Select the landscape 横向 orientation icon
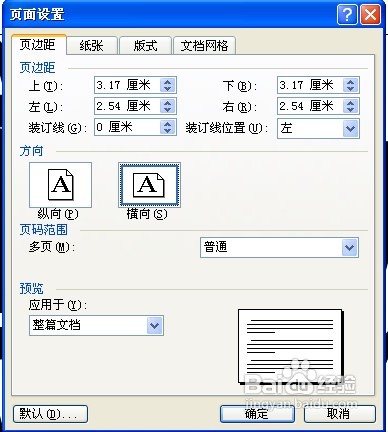The image size is (388, 432). [x=149, y=185]
